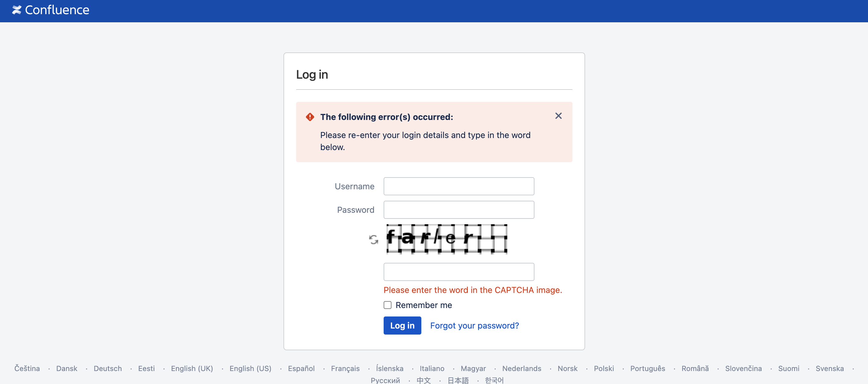Click the distorted CAPTCHA word image
The height and width of the screenshot is (384, 868).
(446, 239)
